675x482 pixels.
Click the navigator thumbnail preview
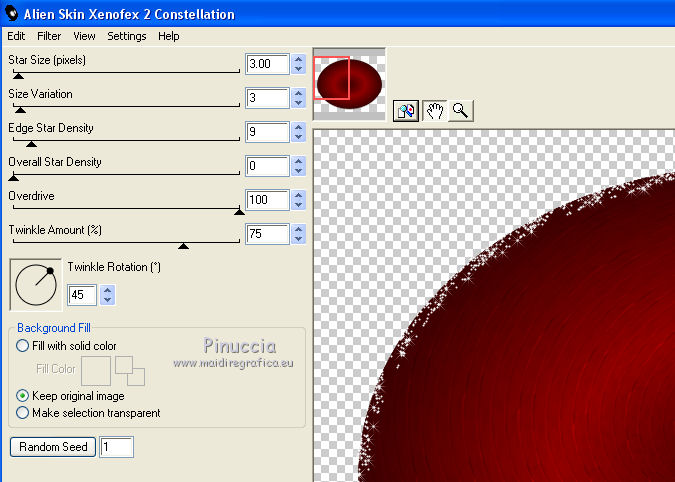click(349, 84)
